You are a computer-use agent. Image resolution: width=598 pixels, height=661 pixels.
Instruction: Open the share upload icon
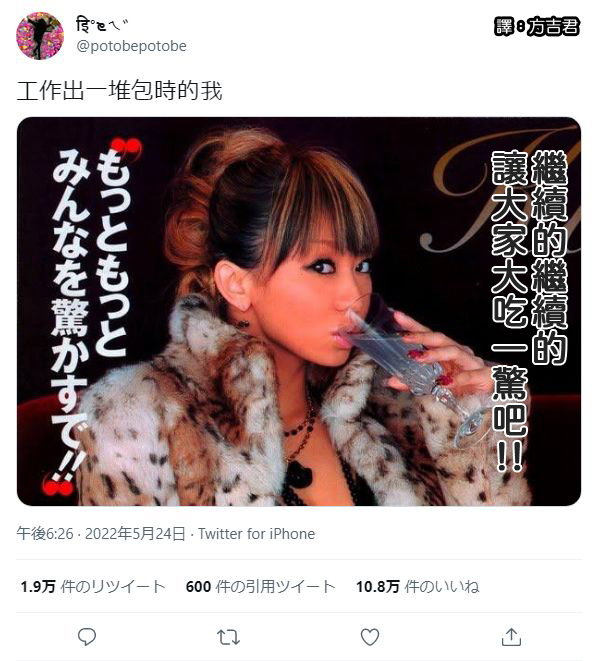511,637
